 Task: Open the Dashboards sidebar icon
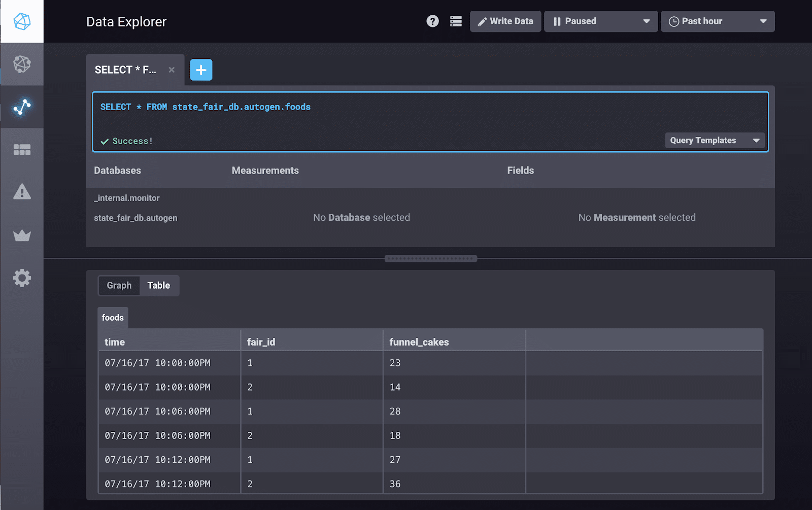point(22,150)
